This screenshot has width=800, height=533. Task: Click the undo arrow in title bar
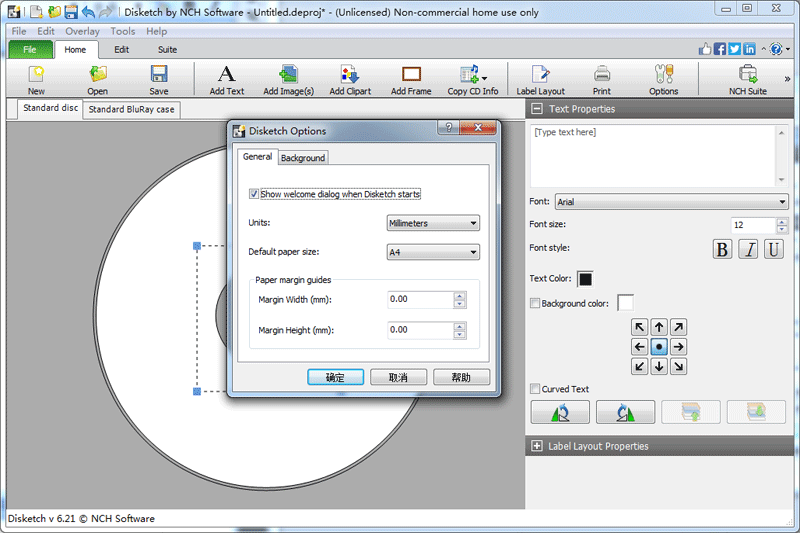(88, 11)
